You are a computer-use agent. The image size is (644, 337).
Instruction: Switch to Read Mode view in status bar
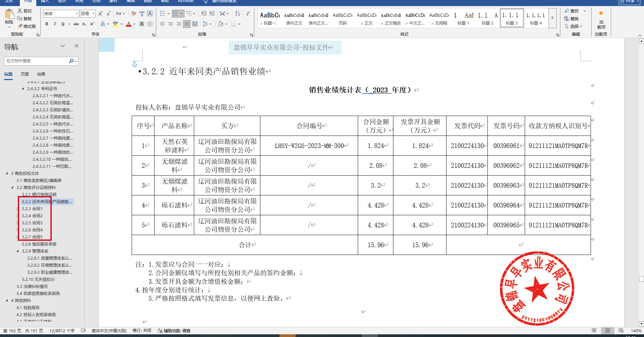(x=594, y=331)
